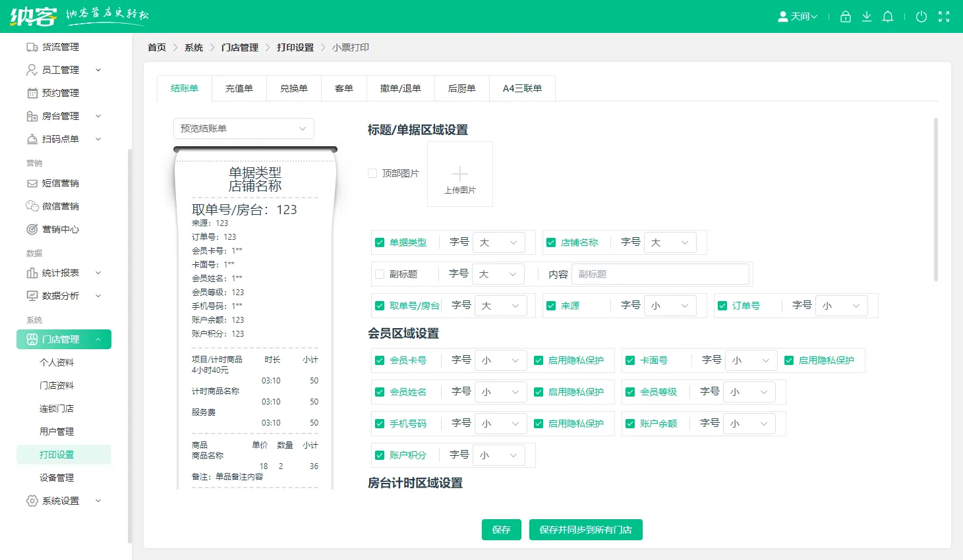Click the 纳客 logo
Screen dimensions: 963x560
point(33,16)
